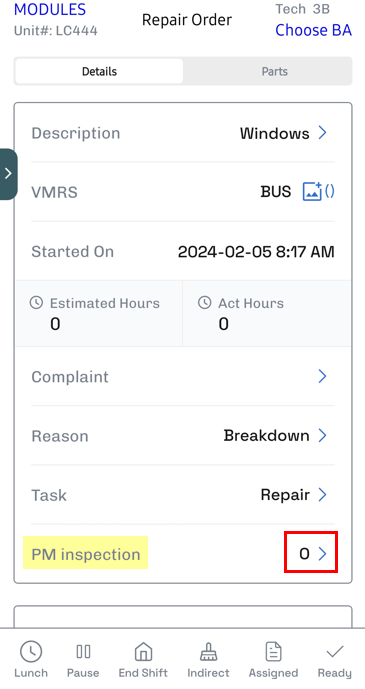The height and width of the screenshot is (689, 365).
Task: Pause the current job via Pause icon
Action: [83, 652]
